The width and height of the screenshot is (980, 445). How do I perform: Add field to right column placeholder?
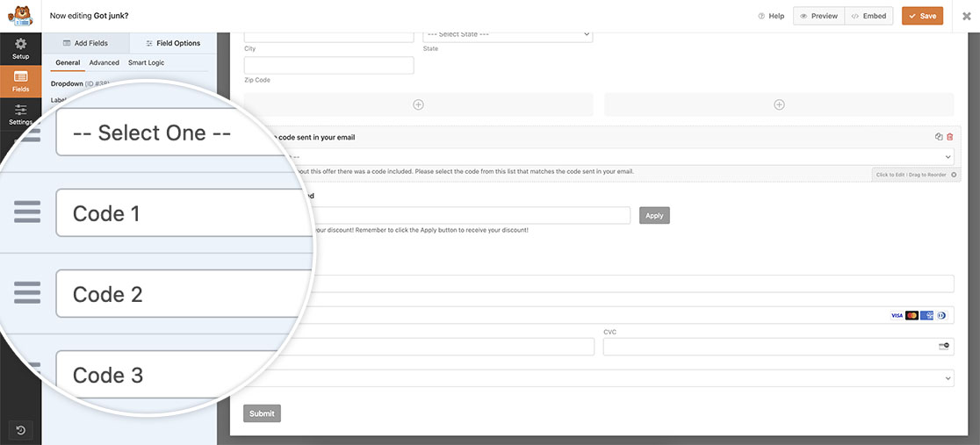779,104
